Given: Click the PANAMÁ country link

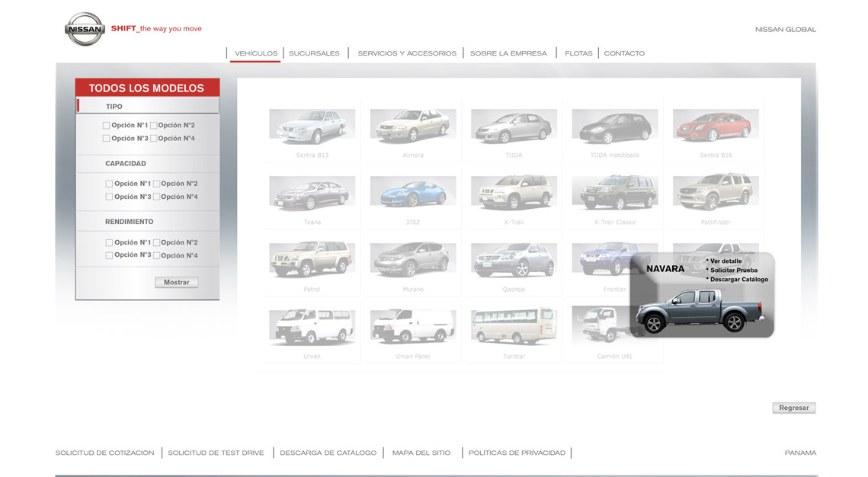Looking at the screenshot, I should tap(800, 453).
